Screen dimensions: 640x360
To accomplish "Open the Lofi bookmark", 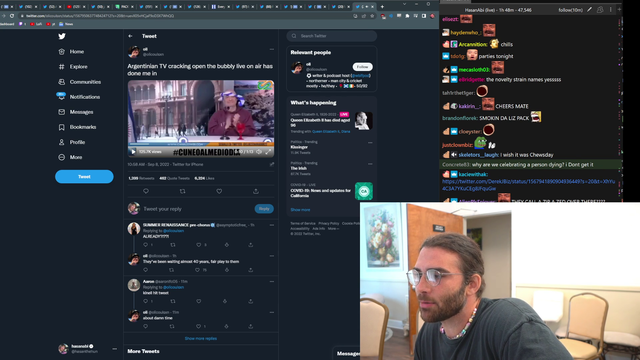I will [x=36, y=24].
